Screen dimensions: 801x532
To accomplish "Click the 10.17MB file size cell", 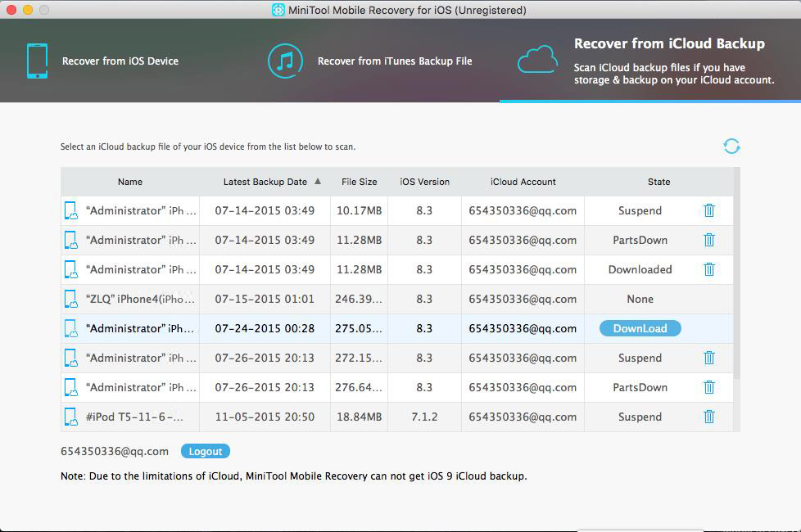I will (359, 210).
